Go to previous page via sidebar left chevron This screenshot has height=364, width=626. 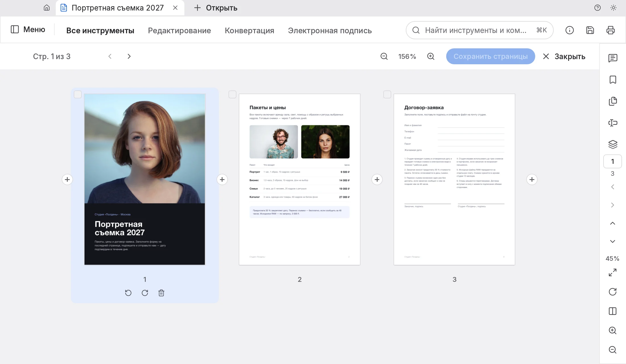point(613,187)
